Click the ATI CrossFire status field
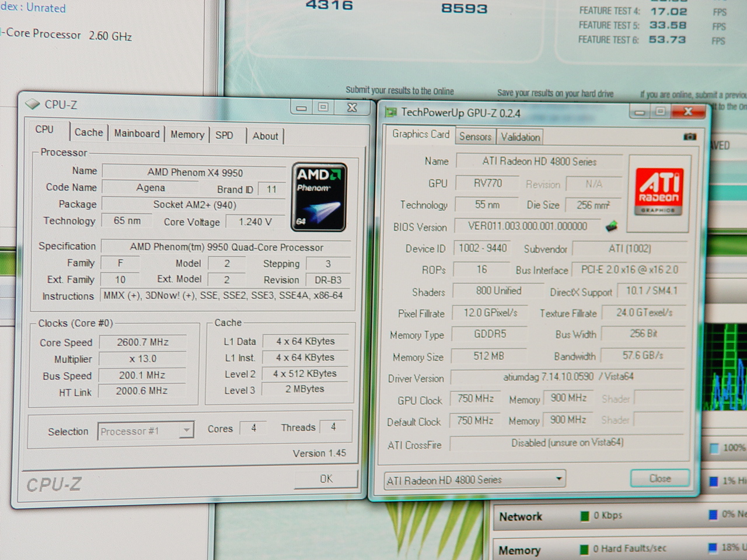 [567, 443]
